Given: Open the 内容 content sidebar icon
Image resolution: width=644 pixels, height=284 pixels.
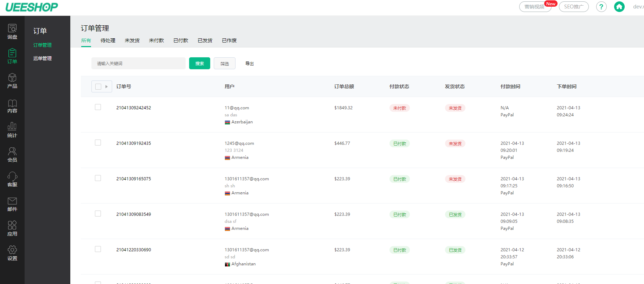Looking at the screenshot, I should 12,105.
